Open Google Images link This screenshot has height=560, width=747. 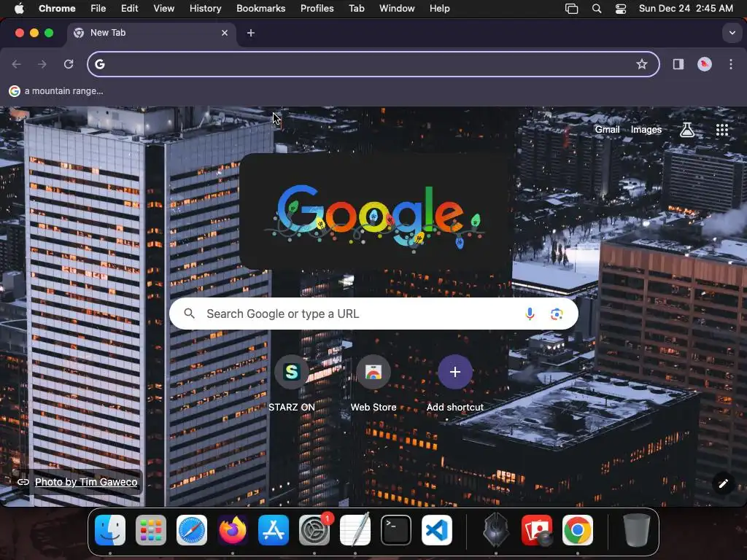tap(646, 130)
